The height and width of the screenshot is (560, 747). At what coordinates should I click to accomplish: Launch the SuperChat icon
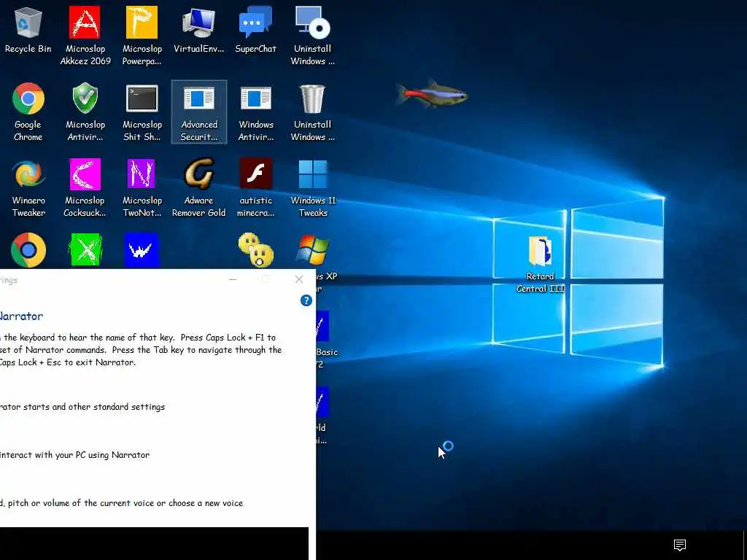256,31
